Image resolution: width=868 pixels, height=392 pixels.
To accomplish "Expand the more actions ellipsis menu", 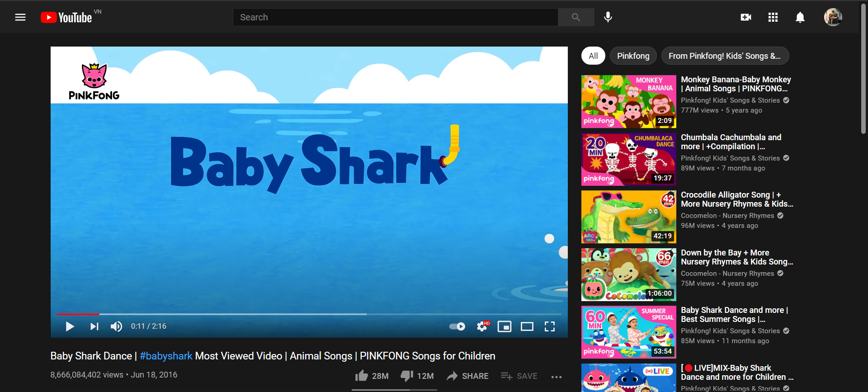I will (x=557, y=377).
